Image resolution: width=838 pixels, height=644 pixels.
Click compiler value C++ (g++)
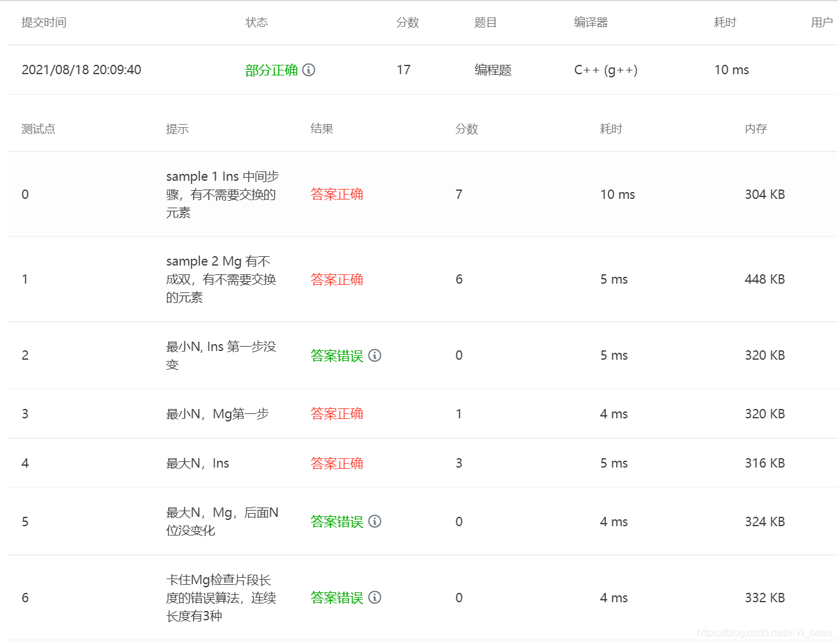606,70
